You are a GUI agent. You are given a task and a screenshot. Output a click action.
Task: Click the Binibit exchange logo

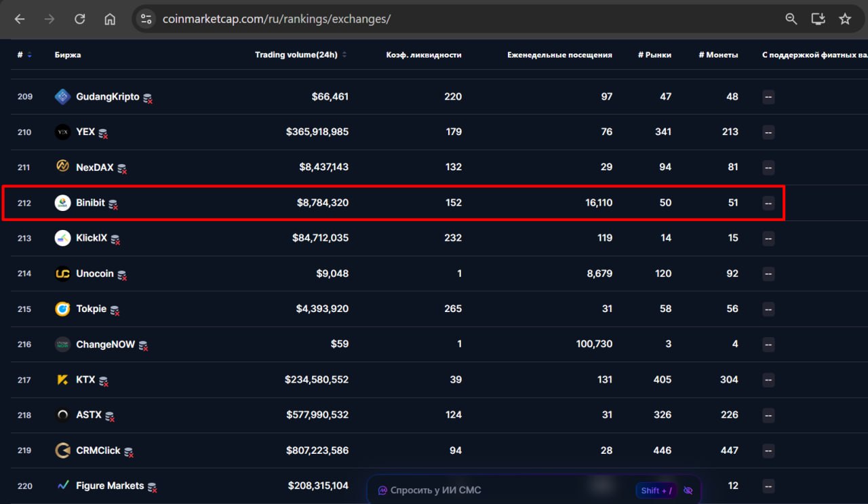[62, 203]
